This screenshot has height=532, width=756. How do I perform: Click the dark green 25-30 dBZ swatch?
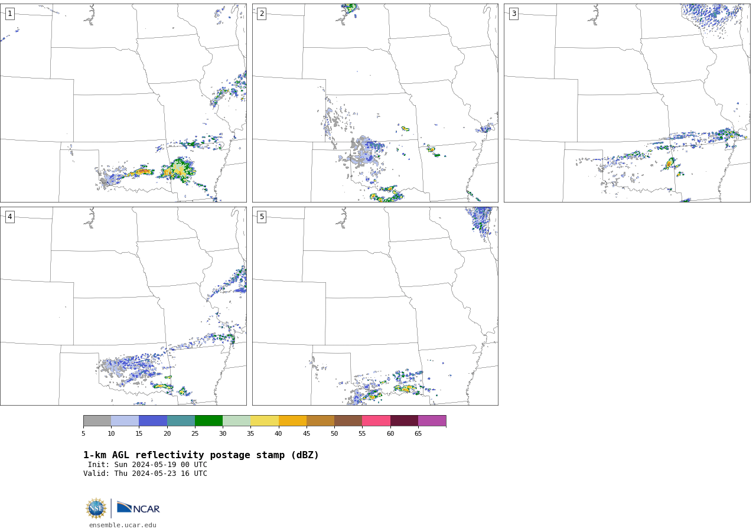point(208,421)
